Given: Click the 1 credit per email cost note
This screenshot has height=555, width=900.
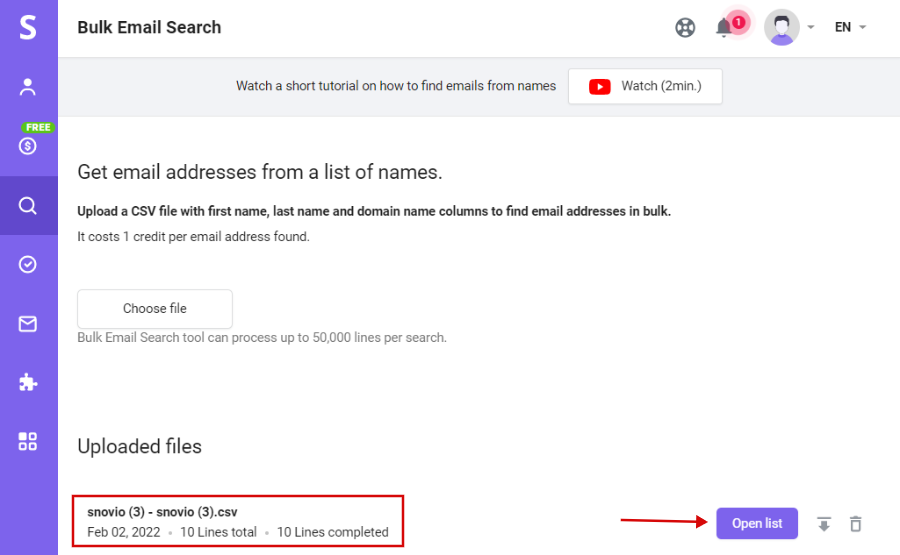Looking at the screenshot, I should click(193, 236).
